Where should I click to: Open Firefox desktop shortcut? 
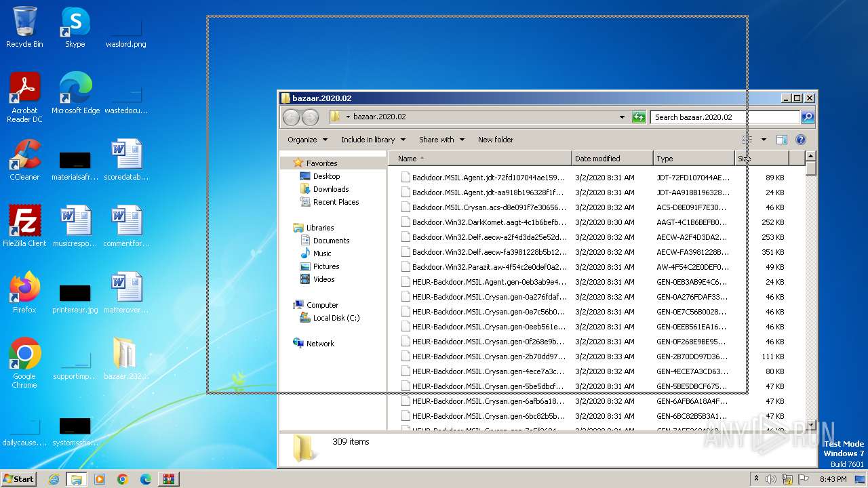(x=24, y=293)
